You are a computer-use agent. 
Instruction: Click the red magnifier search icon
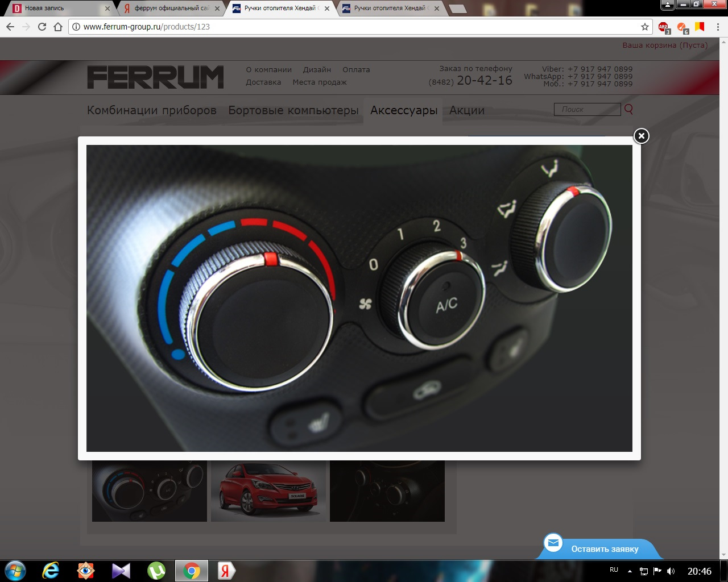click(628, 109)
